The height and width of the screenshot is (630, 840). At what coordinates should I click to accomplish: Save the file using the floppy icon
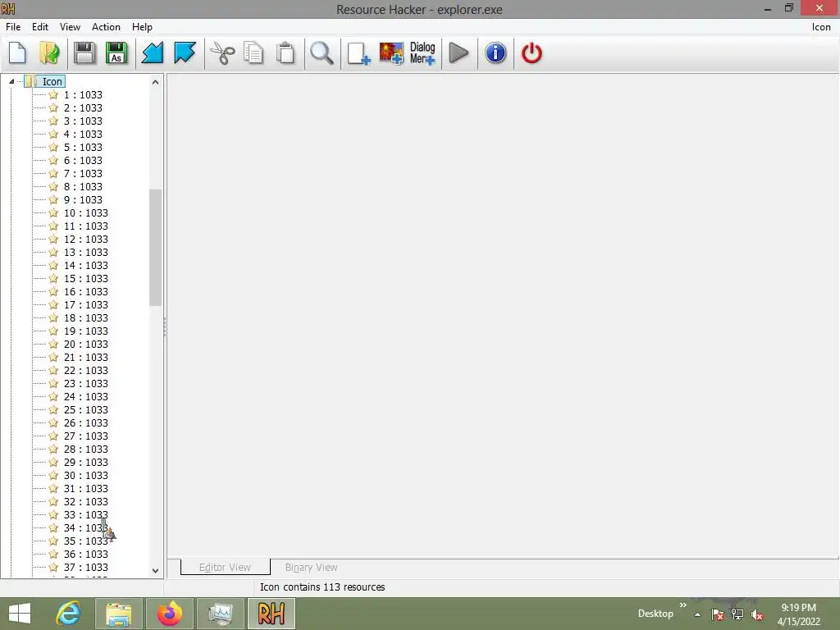[x=84, y=53]
